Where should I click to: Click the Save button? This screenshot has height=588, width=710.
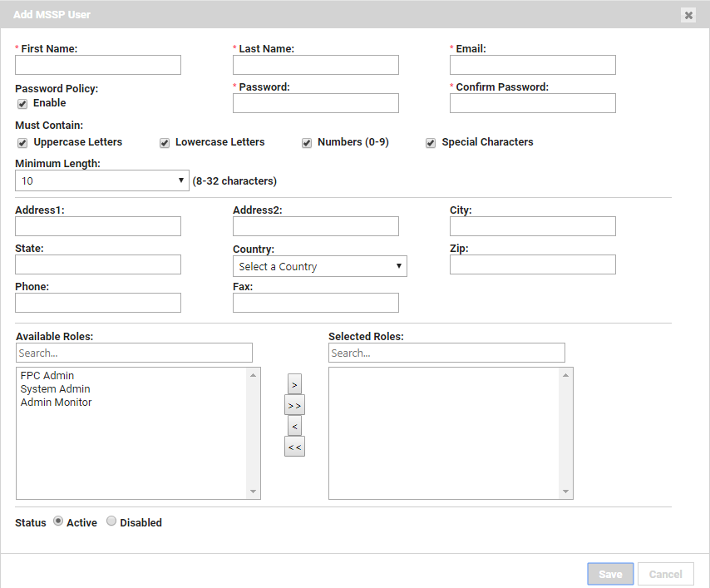[x=610, y=574]
